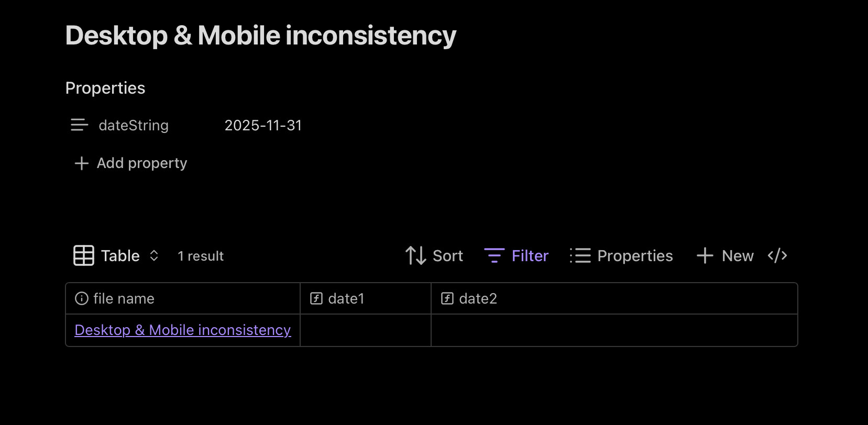The height and width of the screenshot is (425, 868).
Task: Click the info icon in file name header
Action: 82,298
